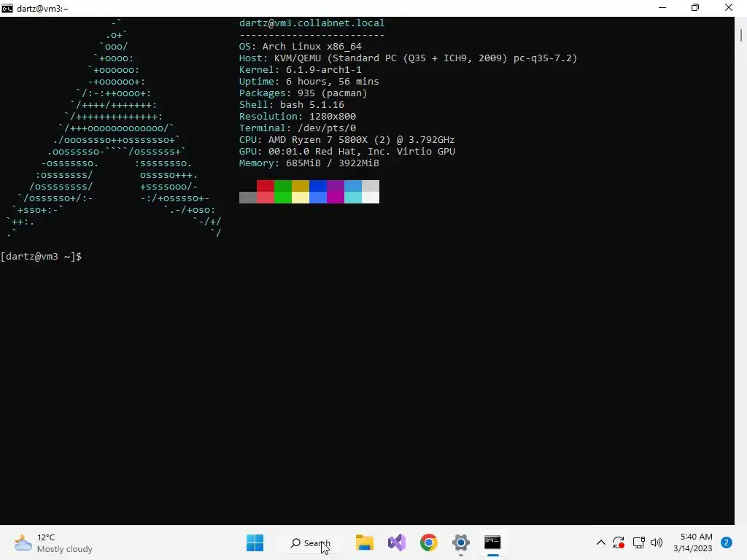Click the Resolution: 1280x800 line
Screen dimensions: 747x560
click(298, 116)
